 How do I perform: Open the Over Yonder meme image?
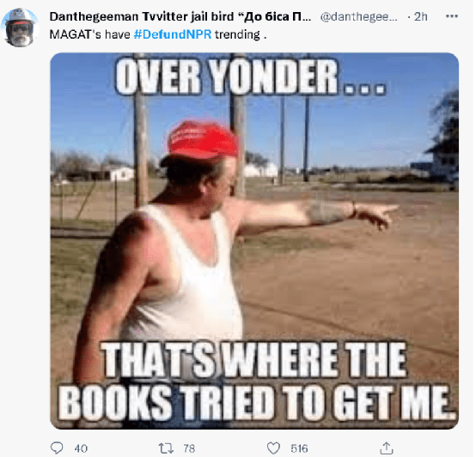(x=254, y=241)
